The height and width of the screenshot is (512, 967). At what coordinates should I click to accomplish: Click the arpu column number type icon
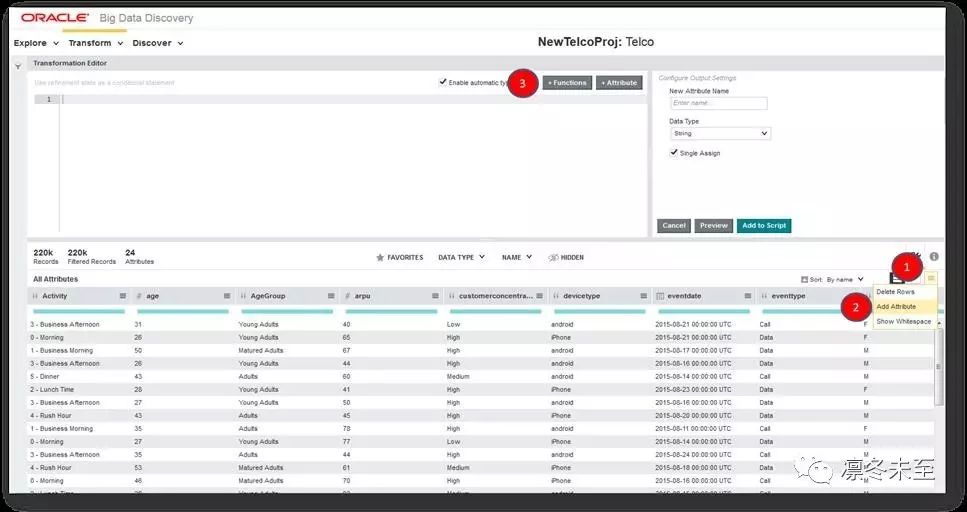pyautogui.click(x=348, y=296)
